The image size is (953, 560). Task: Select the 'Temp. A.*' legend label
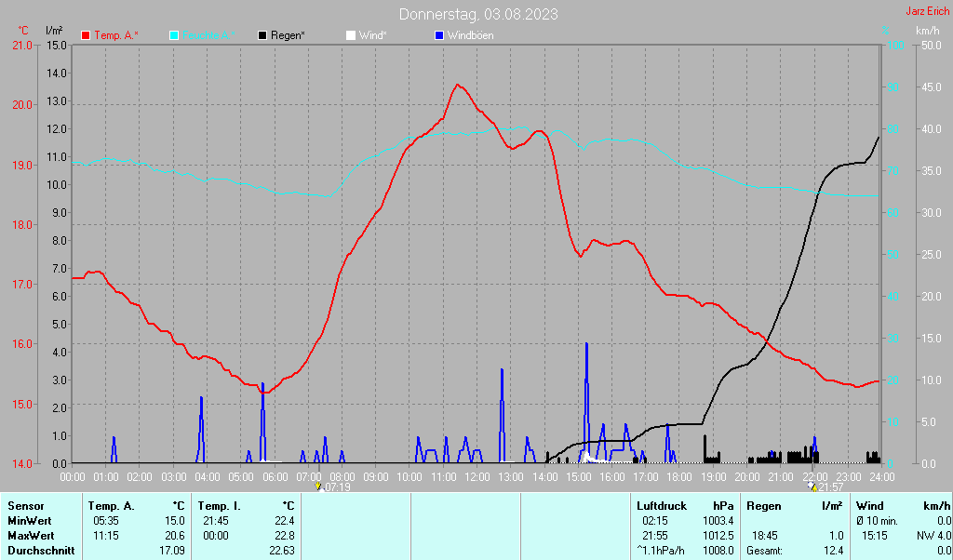[116, 35]
